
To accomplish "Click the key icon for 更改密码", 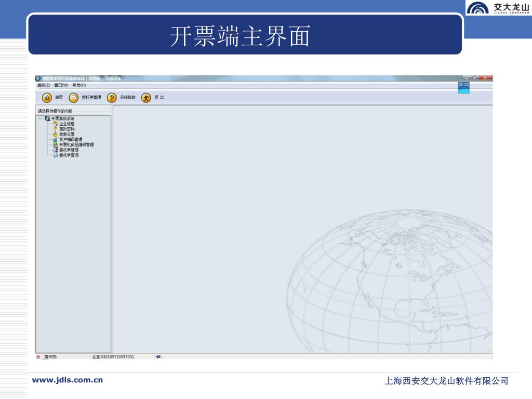I will 56,129.
